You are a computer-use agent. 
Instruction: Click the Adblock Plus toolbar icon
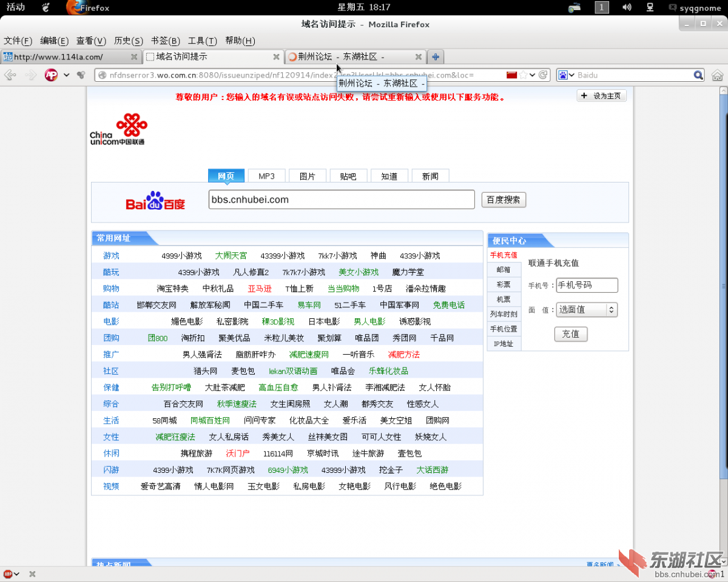point(52,75)
